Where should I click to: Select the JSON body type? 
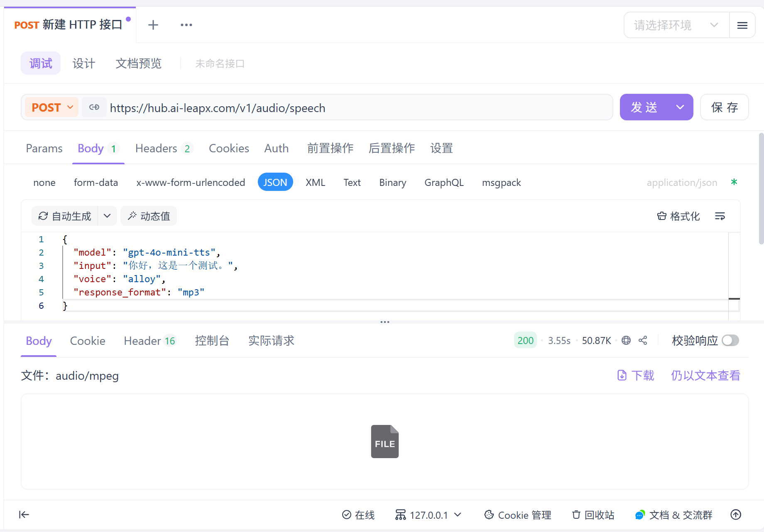pyautogui.click(x=275, y=183)
